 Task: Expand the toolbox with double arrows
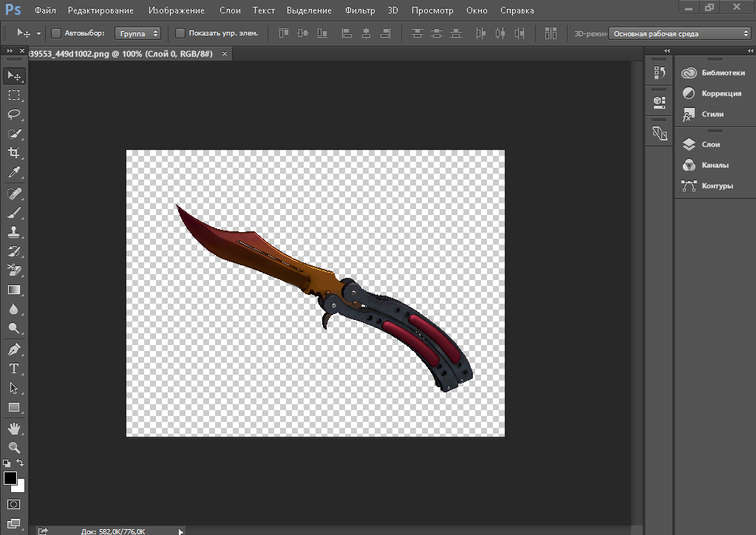click(x=10, y=50)
